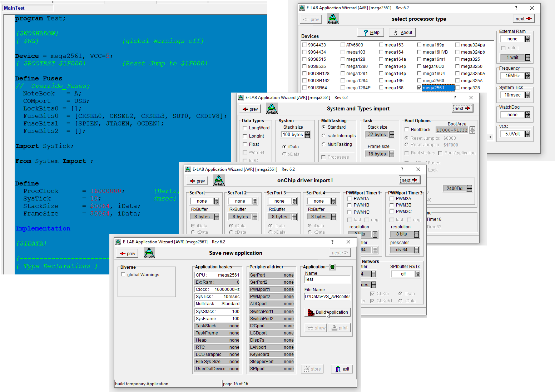Click next in System and Types import window
Screen dimensions: 555x392
click(462, 108)
